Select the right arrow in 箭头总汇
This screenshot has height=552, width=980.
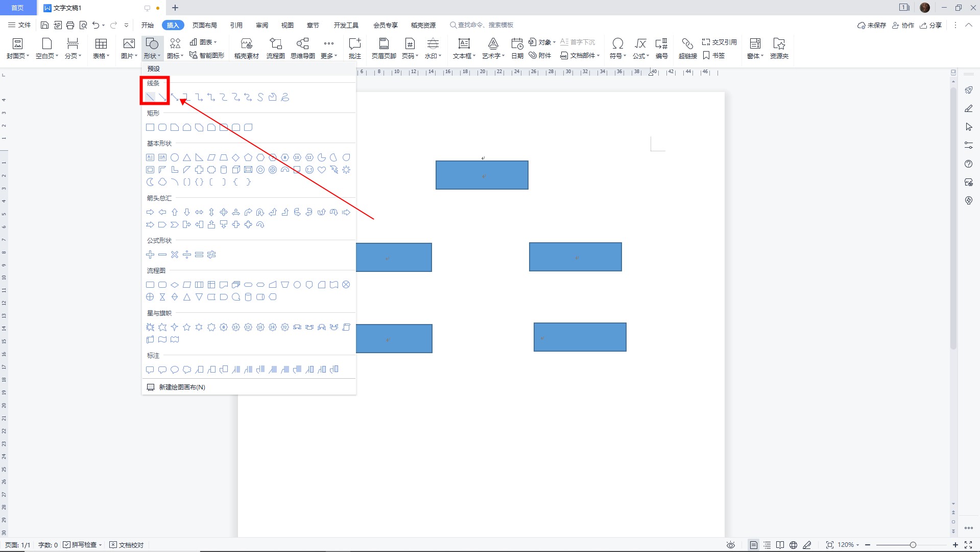(x=150, y=212)
